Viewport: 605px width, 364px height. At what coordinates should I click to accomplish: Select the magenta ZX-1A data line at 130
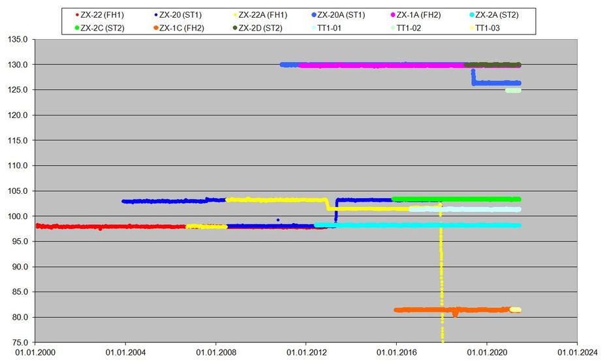(379, 65)
